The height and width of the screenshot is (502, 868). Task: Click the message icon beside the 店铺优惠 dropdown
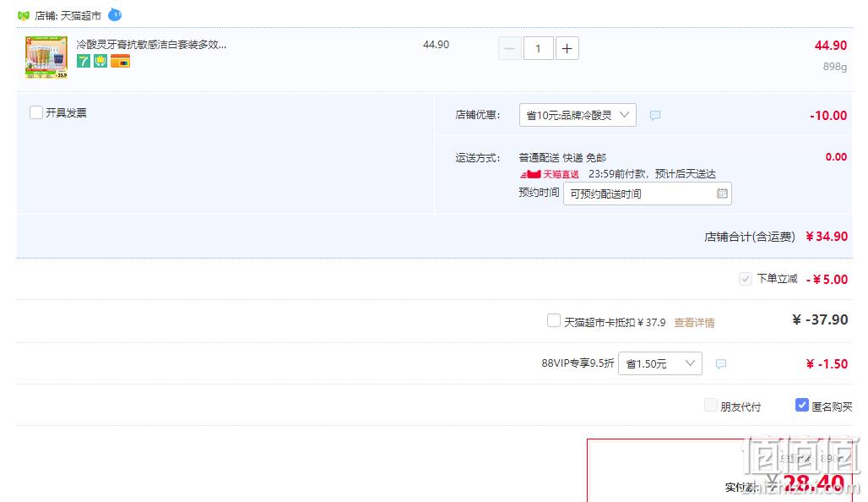point(655,115)
